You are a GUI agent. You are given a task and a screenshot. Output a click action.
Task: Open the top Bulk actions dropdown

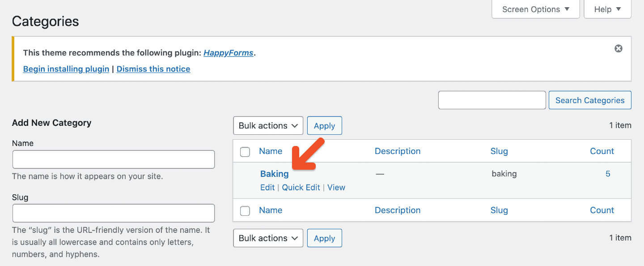click(x=268, y=126)
